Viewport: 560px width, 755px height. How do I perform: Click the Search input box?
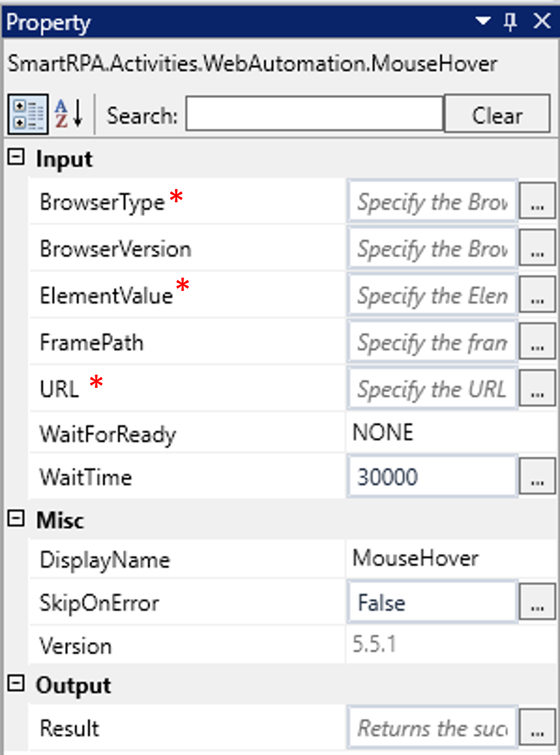point(314,114)
